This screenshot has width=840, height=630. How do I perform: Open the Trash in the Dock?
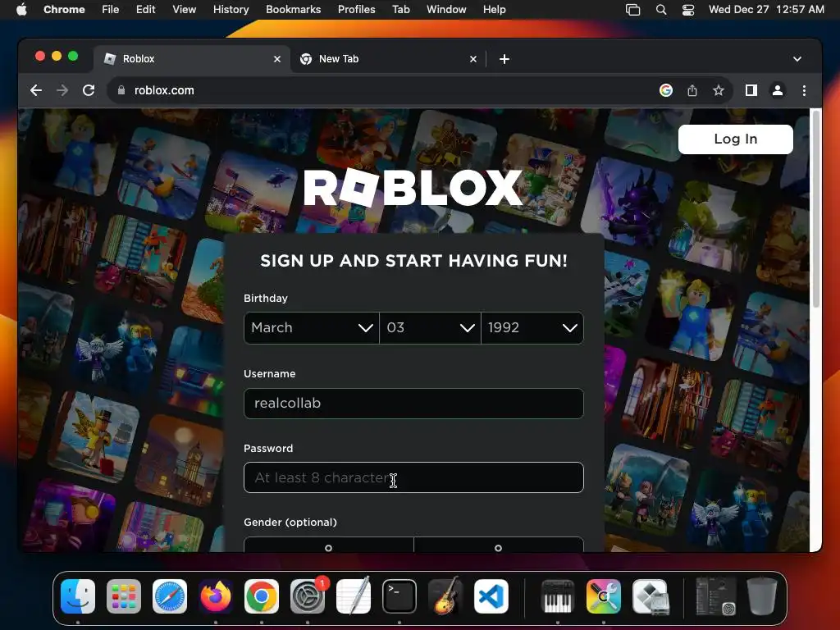[762, 596]
